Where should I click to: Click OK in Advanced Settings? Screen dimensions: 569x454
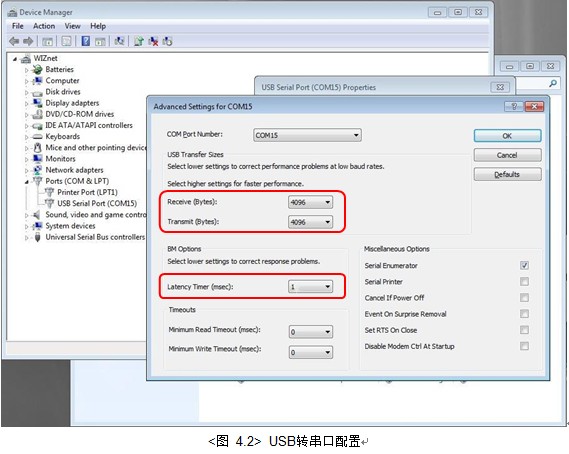[x=507, y=136]
